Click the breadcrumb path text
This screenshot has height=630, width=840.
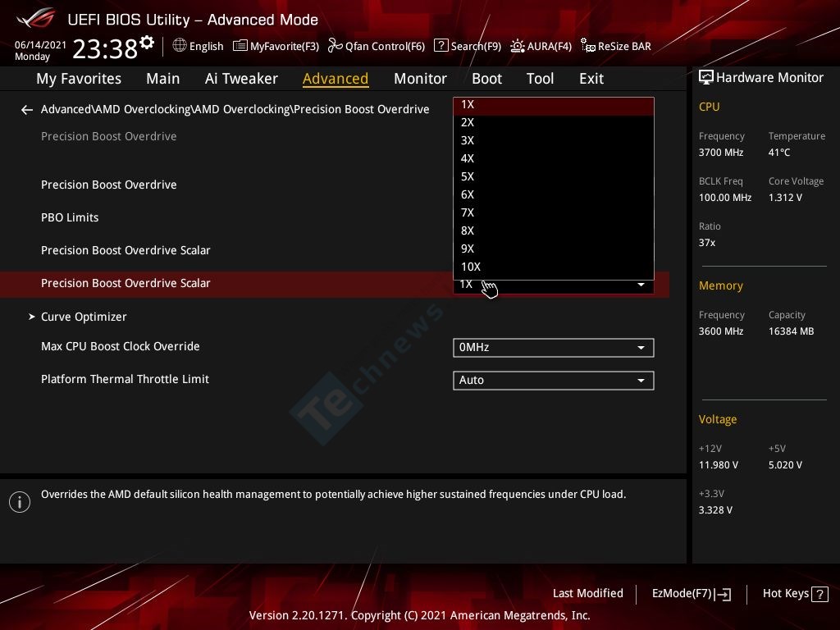pyautogui.click(x=235, y=109)
